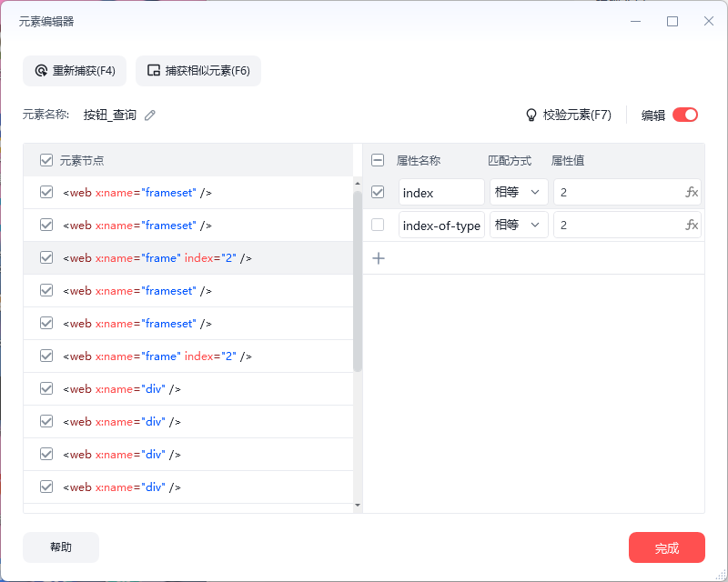Open match mode dropdown for index-of-type

pyautogui.click(x=519, y=226)
